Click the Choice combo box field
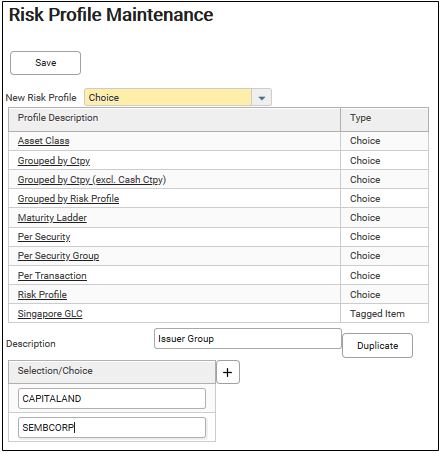Screen dimensions: 441x453 point(168,98)
